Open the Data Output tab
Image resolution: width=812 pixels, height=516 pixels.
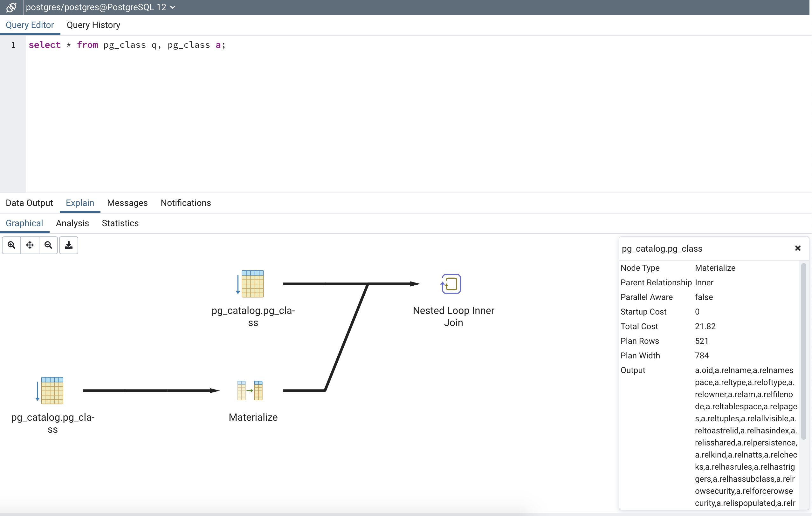[29, 203]
